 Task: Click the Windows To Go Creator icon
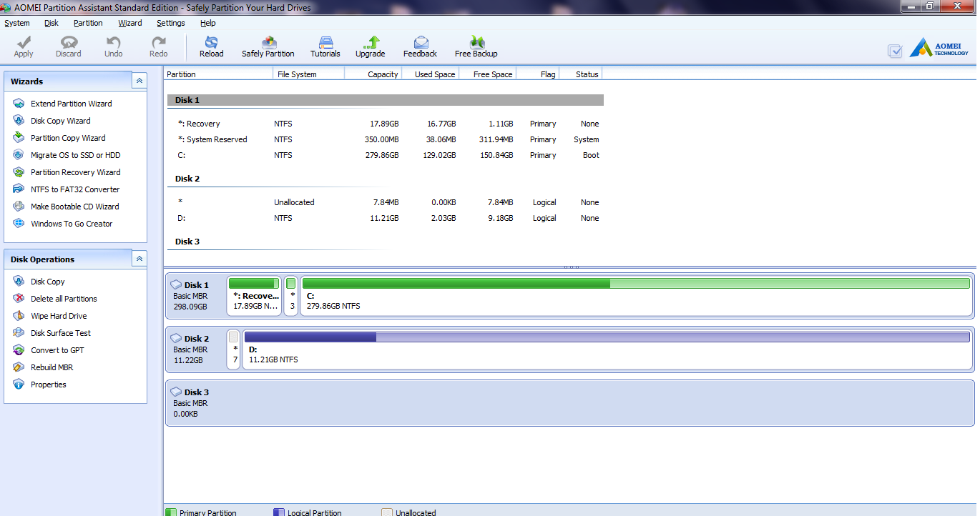click(x=19, y=224)
